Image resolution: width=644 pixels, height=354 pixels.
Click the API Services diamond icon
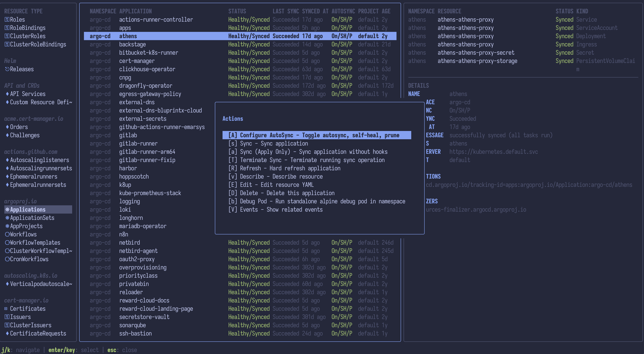[x=7, y=94]
